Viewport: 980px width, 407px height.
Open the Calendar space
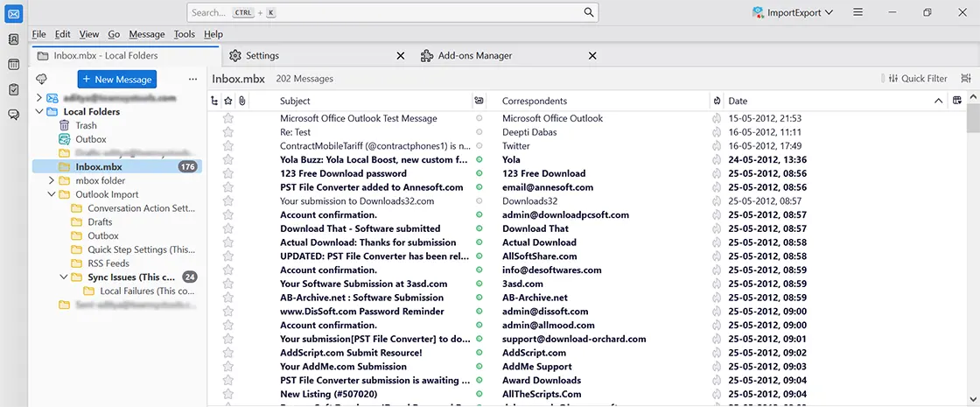[13, 65]
